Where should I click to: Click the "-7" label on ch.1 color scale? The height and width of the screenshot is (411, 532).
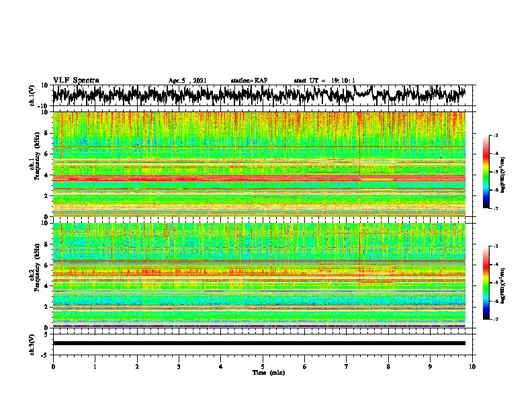(x=495, y=208)
